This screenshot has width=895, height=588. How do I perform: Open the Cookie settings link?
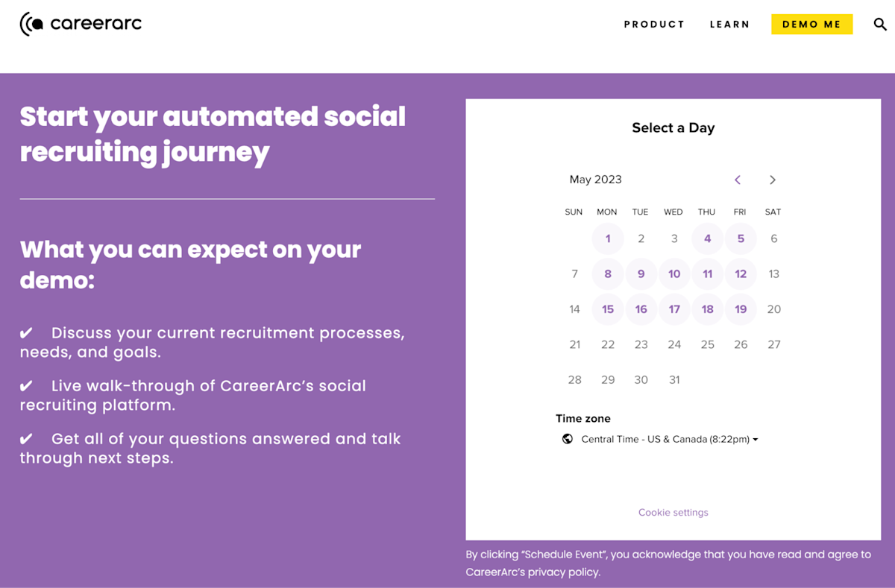(x=673, y=512)
